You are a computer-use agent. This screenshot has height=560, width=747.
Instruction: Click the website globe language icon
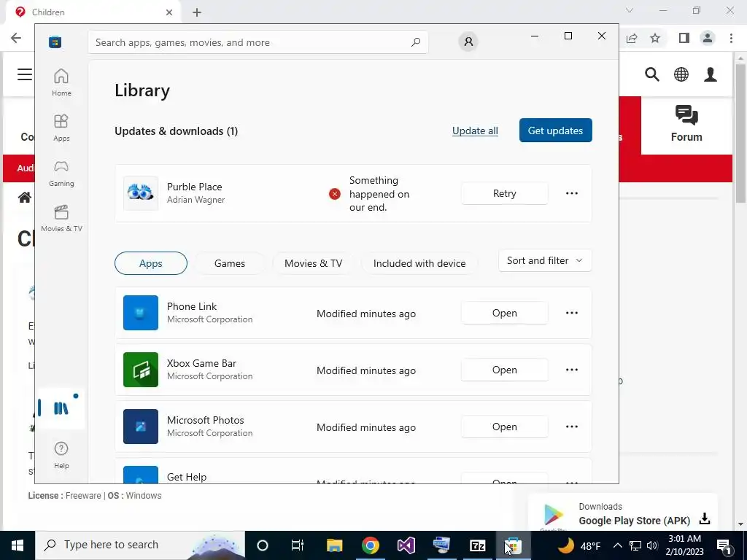[x=681, y=74]
